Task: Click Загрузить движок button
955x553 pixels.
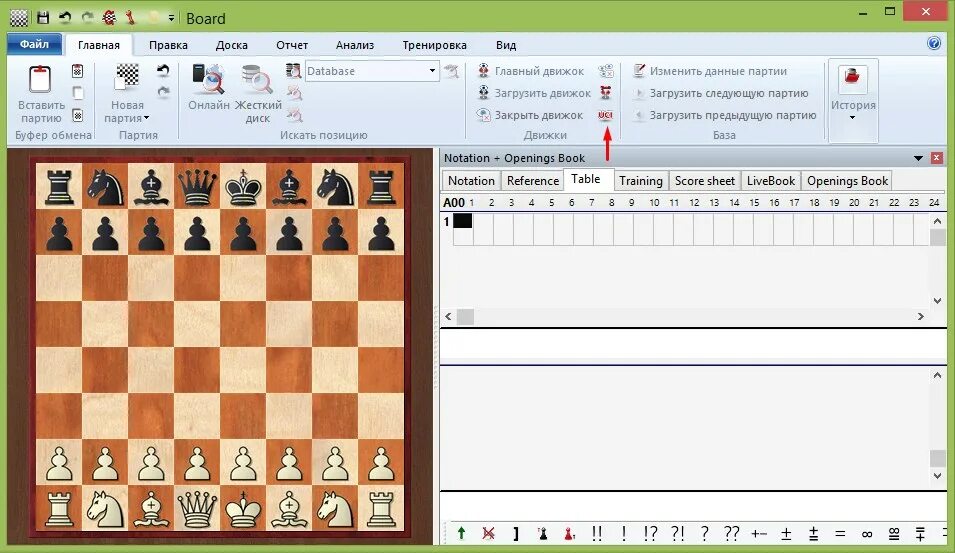Action: [534, 93]
